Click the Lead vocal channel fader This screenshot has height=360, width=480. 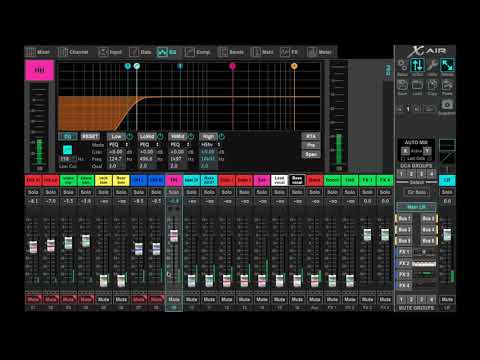click(x=279, y=281)
